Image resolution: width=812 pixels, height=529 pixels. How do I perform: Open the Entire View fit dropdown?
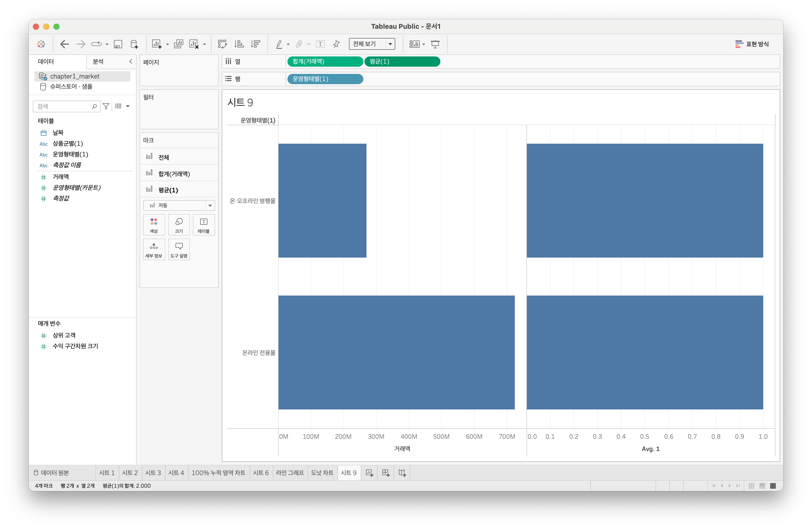click(390, 44)
